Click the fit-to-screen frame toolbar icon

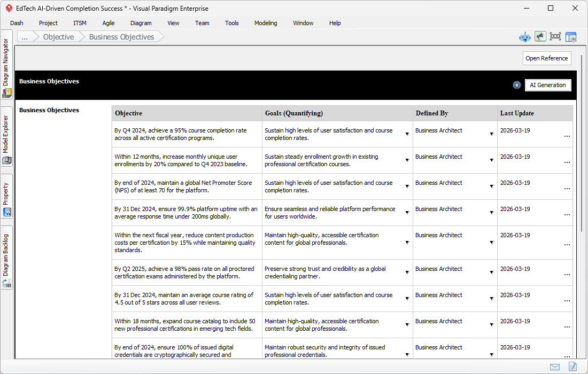pos(555,36)
